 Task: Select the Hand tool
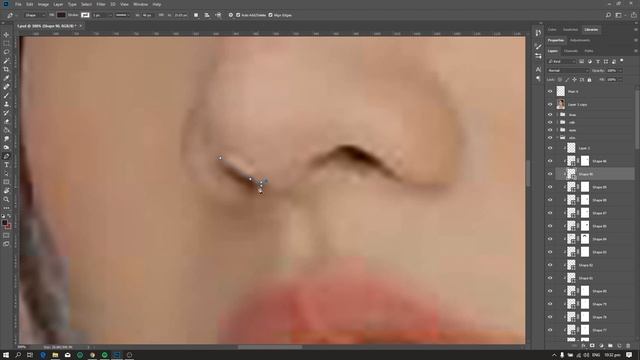(x=6, y=191)
